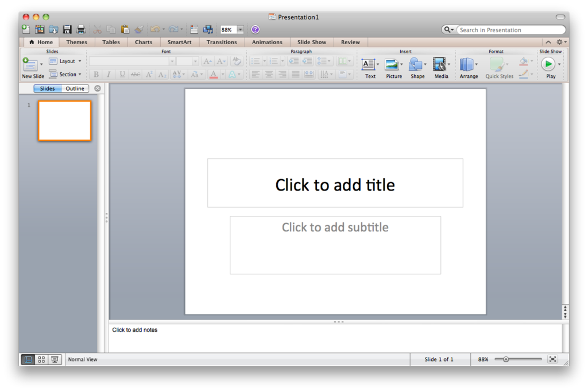
Task: Click the title placeholder text
Action: [x=335, y=185]
